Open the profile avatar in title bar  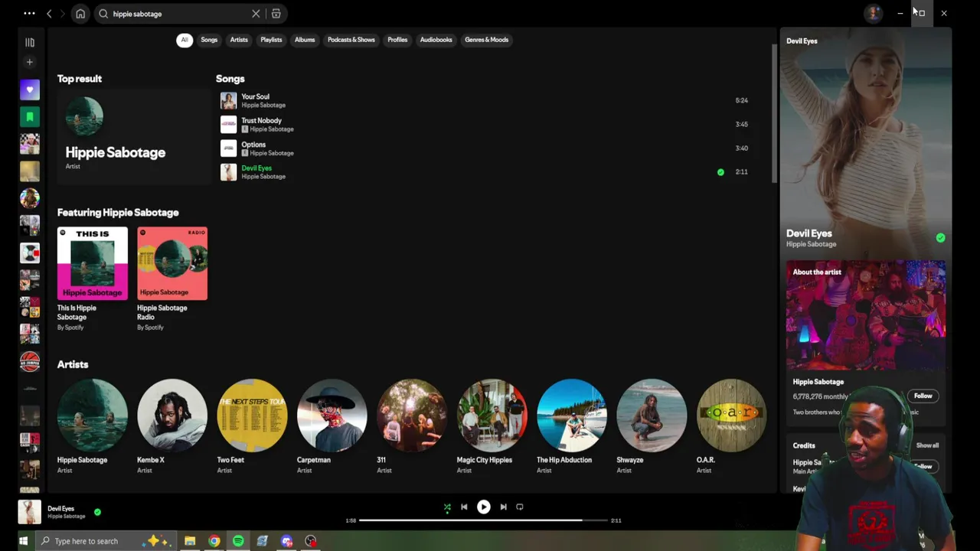[873, 13]
